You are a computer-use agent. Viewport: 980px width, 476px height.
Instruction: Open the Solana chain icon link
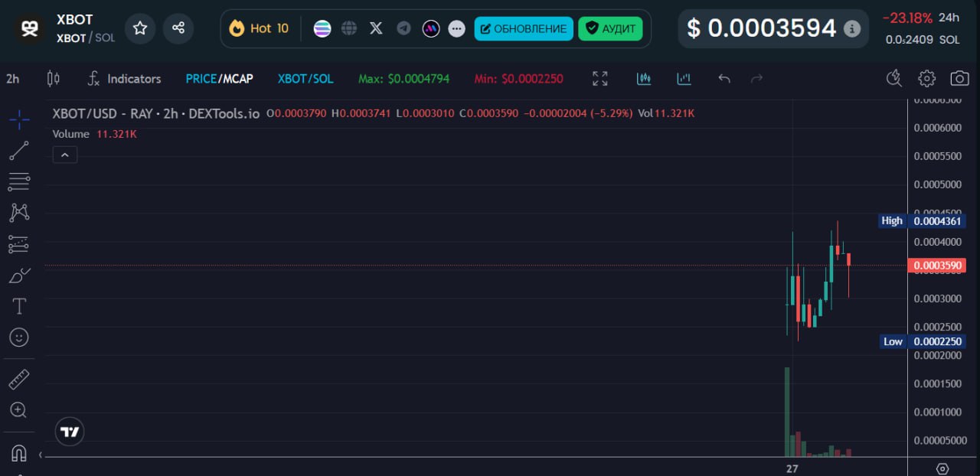(x=322, y=28)
